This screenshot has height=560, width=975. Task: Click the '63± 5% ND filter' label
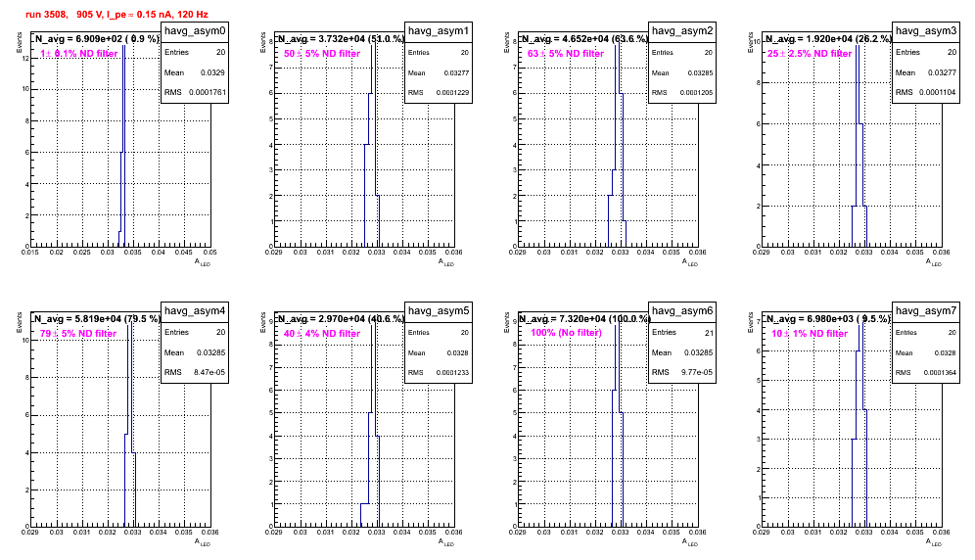click(566, 54)
